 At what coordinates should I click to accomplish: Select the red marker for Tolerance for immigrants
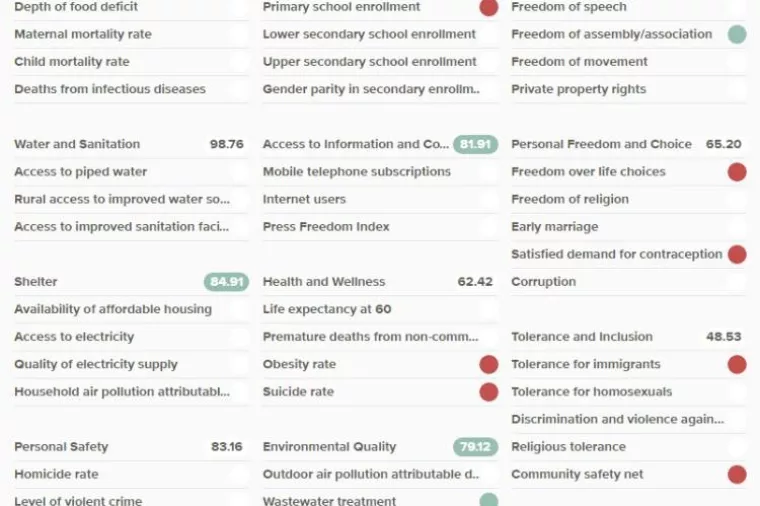pyautogui.click(x=737, y=364)
